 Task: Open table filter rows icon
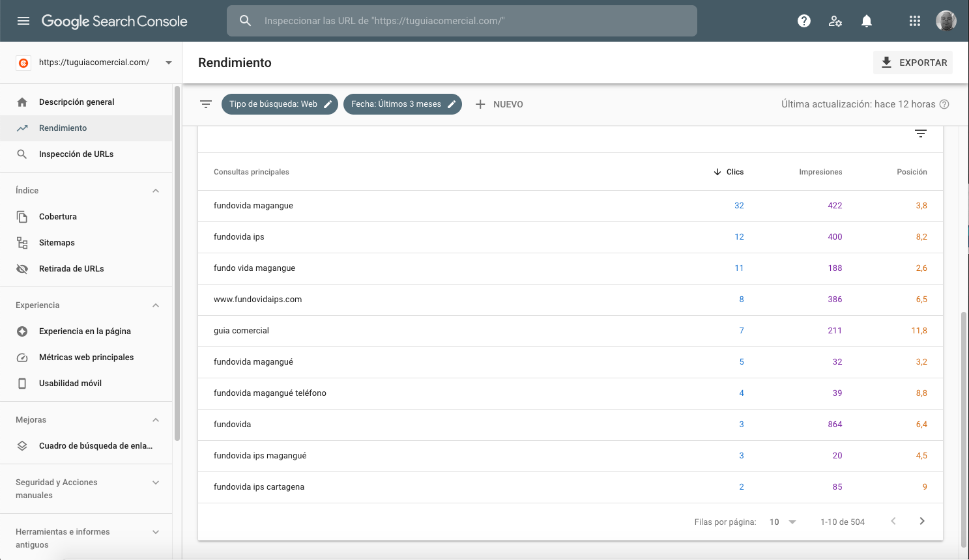[921, 133]
